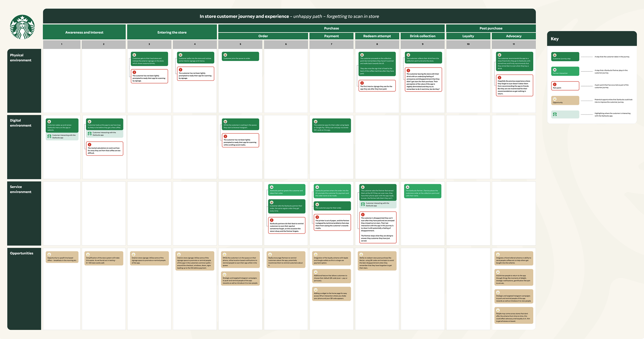Click the 'browse Instagram' journey step card
Viewport: 644px width, 339px height.
[240, 124]
